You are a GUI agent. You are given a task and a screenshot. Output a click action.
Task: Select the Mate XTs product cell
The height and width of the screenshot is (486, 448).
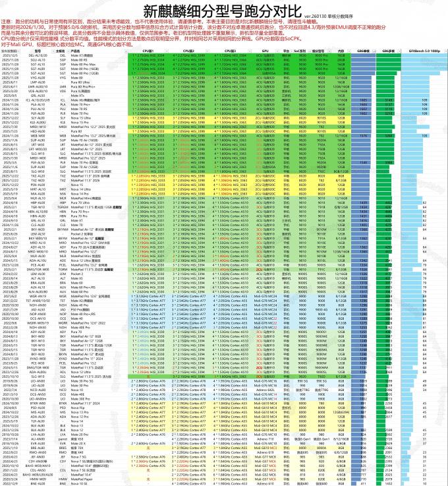77,96
